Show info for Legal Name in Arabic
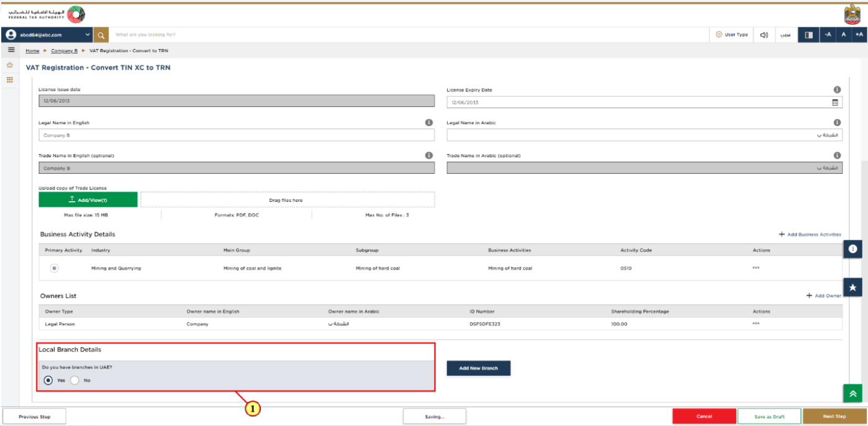 [x=837, y=122]
